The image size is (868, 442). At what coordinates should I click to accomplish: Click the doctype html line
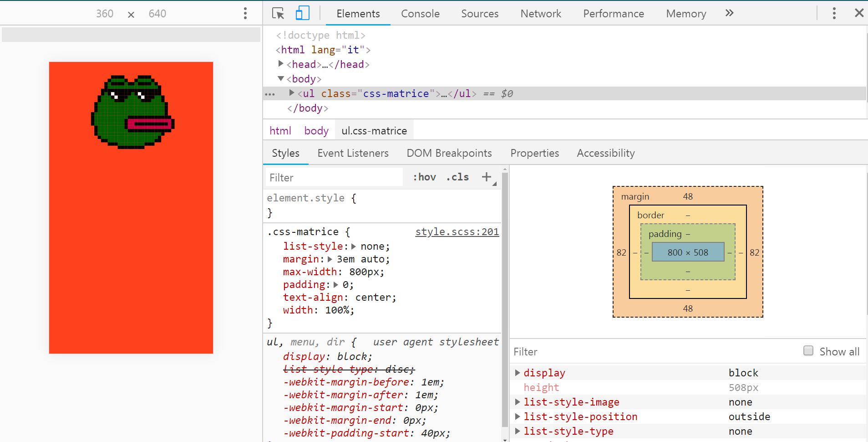point(320,35)
